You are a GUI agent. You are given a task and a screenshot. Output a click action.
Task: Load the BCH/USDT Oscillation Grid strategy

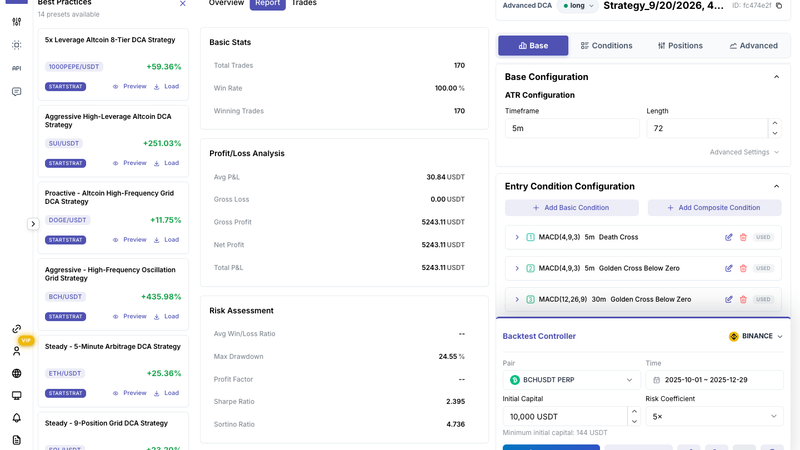point(166,316)
